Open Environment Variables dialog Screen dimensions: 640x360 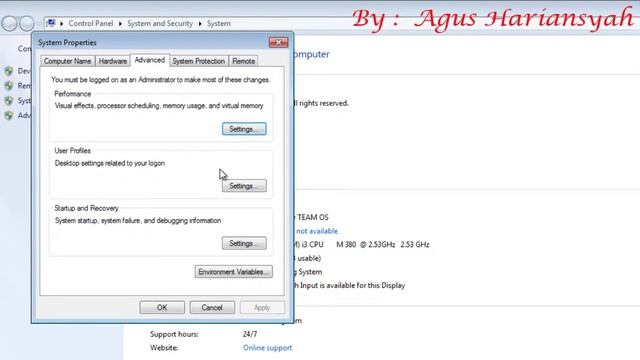[233, 272]
